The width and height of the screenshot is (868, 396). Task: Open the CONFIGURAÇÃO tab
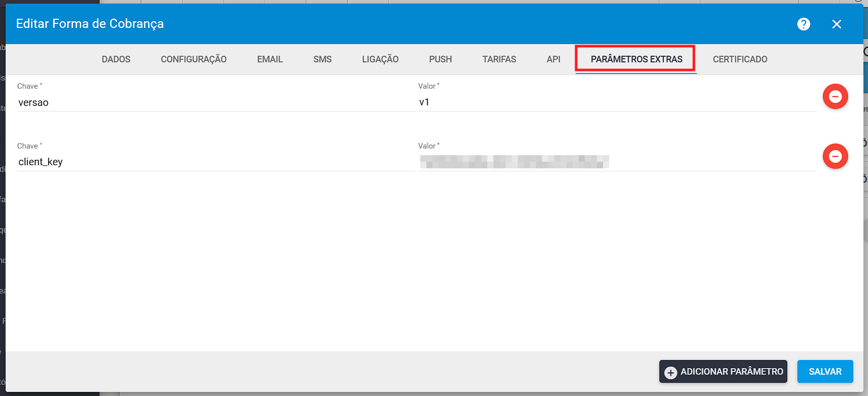(x=194, y=59)
